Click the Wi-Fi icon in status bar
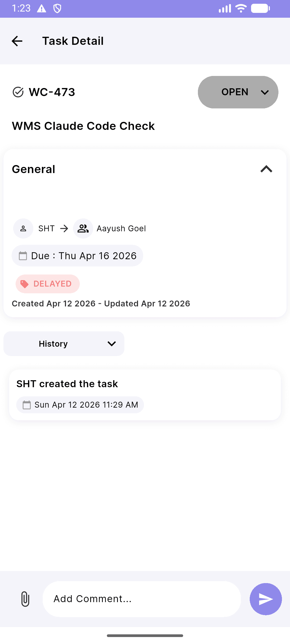290x644 pixels. click(241, 8)
